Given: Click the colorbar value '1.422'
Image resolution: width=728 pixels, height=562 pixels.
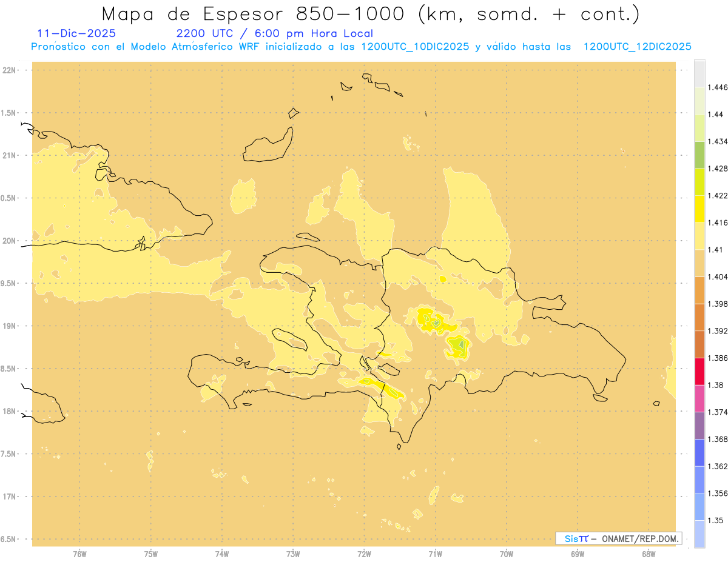Looking at the screenshot, I should click(717, 195).
